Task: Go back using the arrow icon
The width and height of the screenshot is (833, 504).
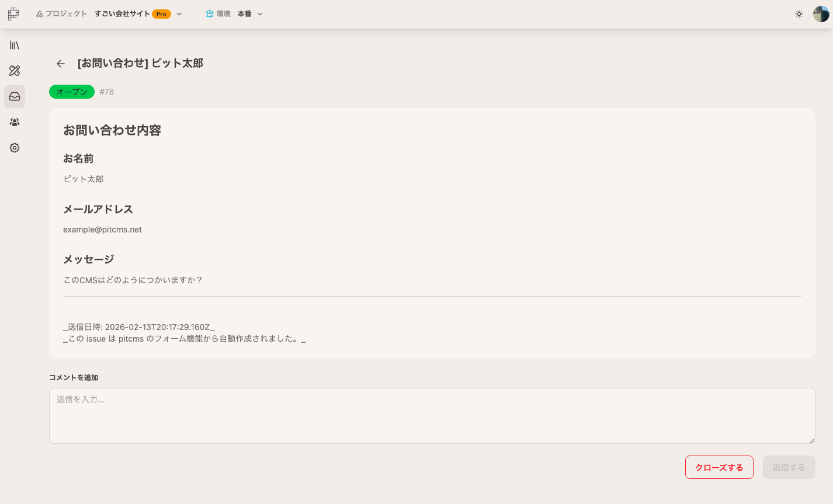Action: point(61,64)
